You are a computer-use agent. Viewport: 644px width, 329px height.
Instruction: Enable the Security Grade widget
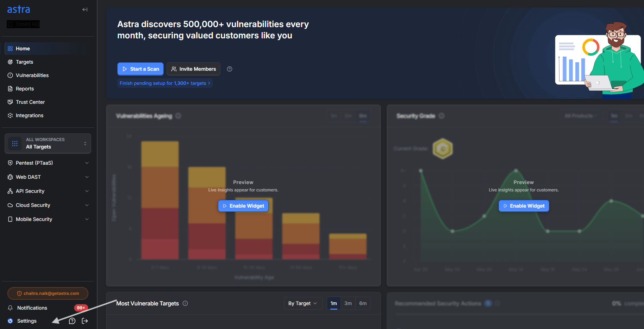pyautogui.click(x=524, y=206)
